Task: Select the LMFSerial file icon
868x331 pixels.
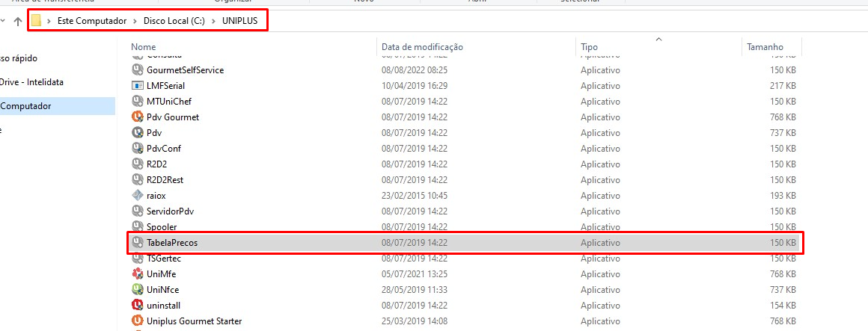Action: [x=137, y=86]
